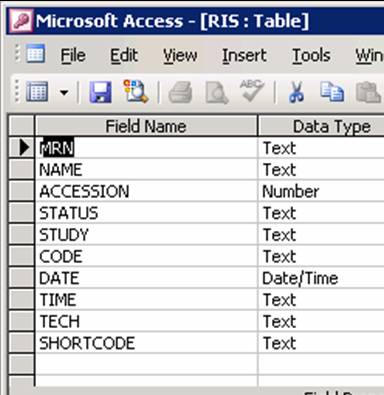This screenshot has width=384, height=395.
Task: Open the File menu
Action: [x=73, y=55]
